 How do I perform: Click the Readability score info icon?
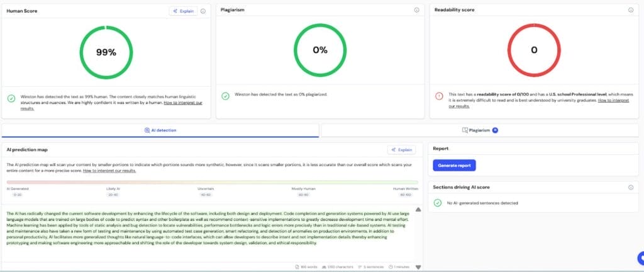(631, 10)
